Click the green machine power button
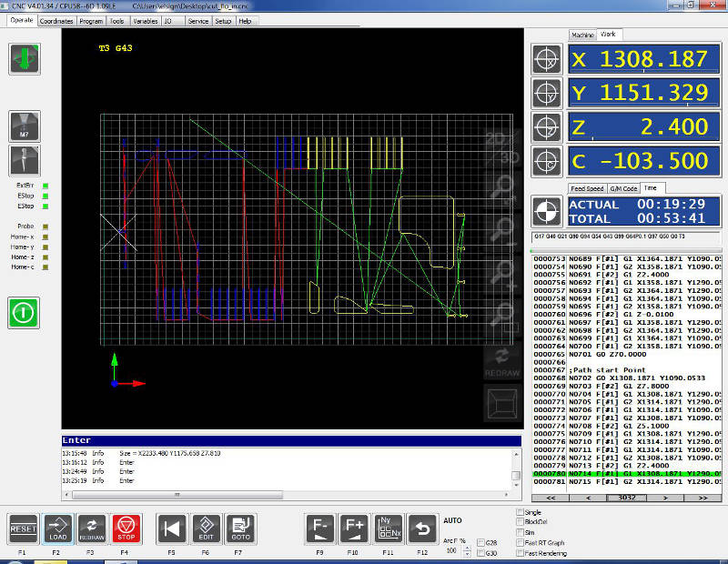The image size is (728, 564). pyautogui.click(x=24, y=312)
